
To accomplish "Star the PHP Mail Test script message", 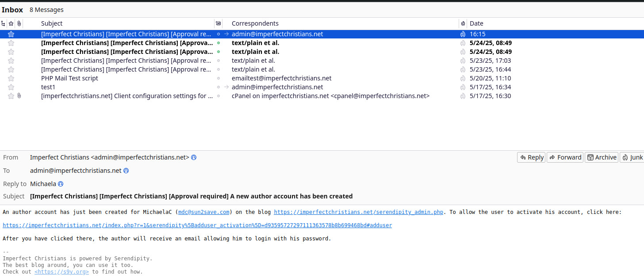I will tap(11, 78).
